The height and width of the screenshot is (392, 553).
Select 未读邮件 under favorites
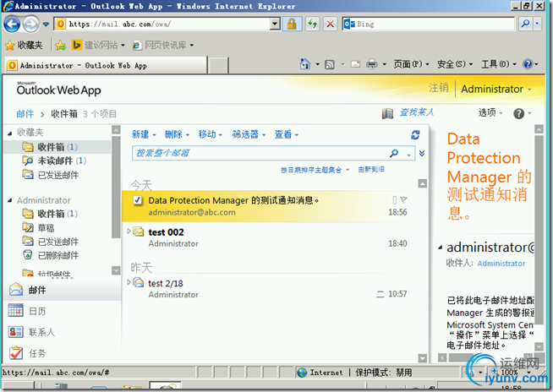tap(54, 161)
